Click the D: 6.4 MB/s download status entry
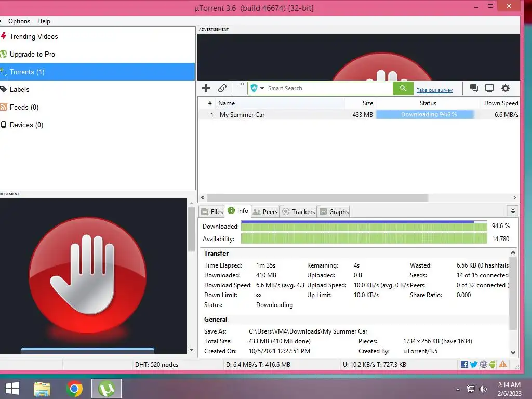The width and height of the screenshot is (532, 399). tap(258, 364)
